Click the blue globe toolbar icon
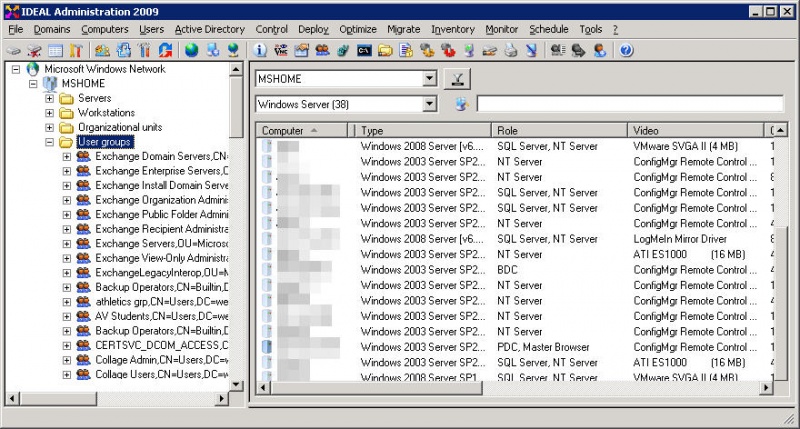This screenshot has width=800, height=429. (191, 49)
